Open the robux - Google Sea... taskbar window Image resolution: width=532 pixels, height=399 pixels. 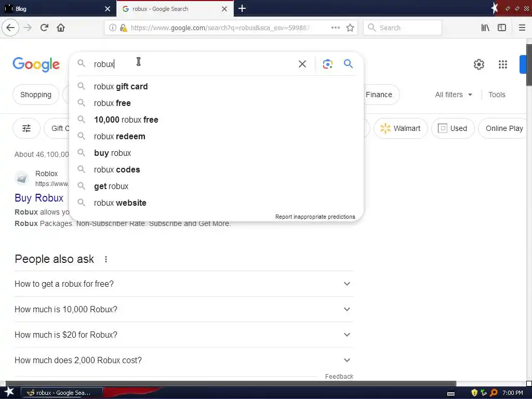click(62, 393)
